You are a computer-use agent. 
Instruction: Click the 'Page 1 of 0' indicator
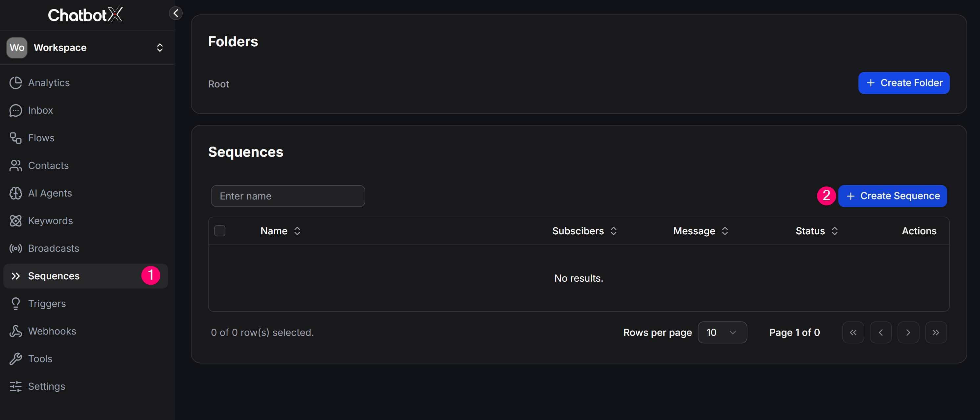[x=794, y=333]
